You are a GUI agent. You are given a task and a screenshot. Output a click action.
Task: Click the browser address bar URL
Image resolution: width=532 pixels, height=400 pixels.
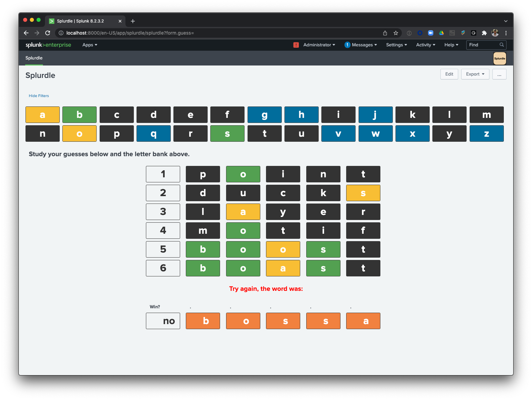pyautogui.click(x=130, y=33)
